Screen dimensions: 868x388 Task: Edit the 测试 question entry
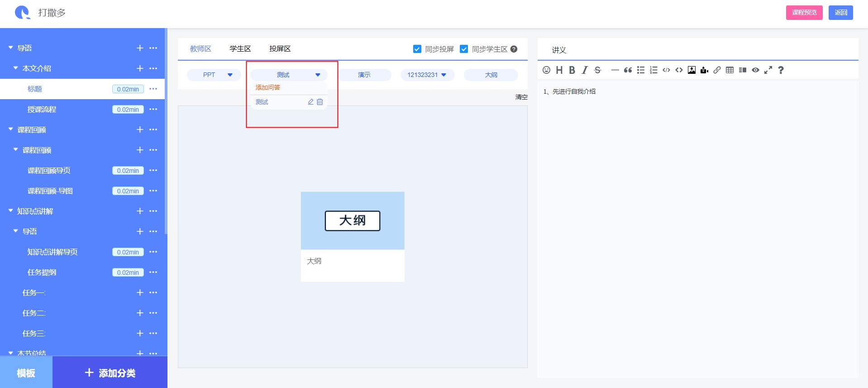[310, 102]
